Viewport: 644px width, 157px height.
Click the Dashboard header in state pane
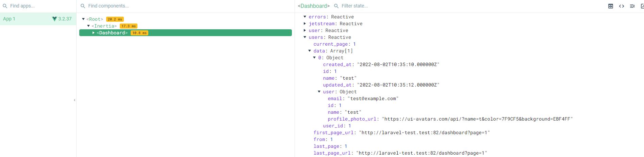(314, 6)
